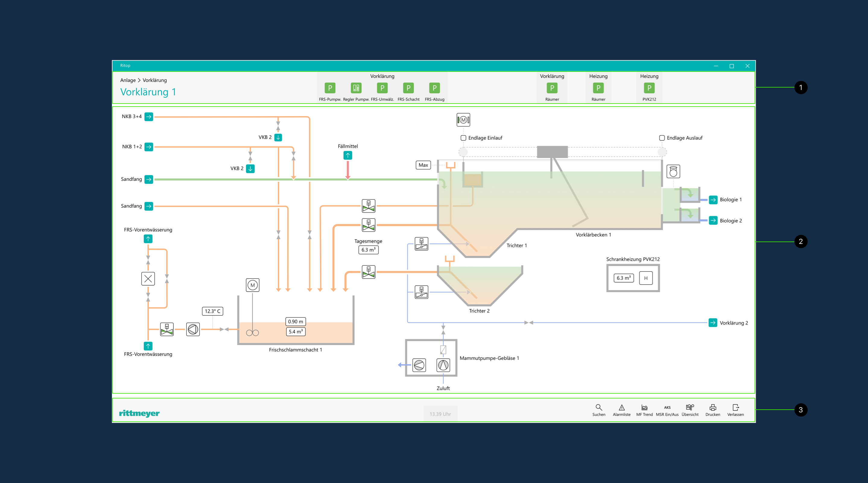
Task: Jump to Biologie 1 via arrow
Action: point(713,200)
